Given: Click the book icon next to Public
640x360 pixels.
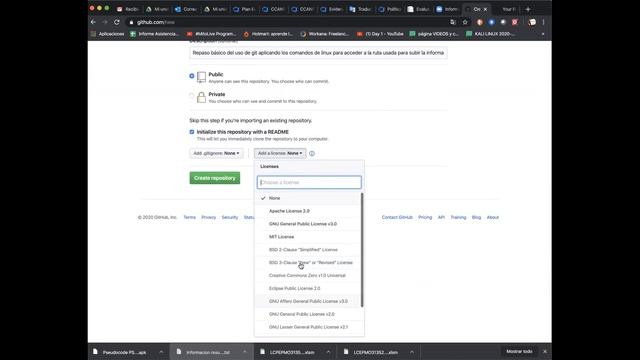Looking at the screenshot, I should (201, 77).
